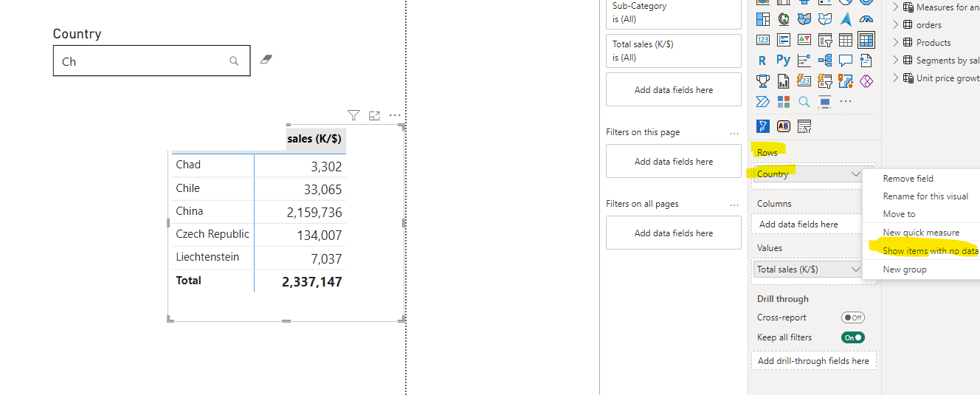
Task: Click the 2,337,147 total value
Action: tap(312, 281)
